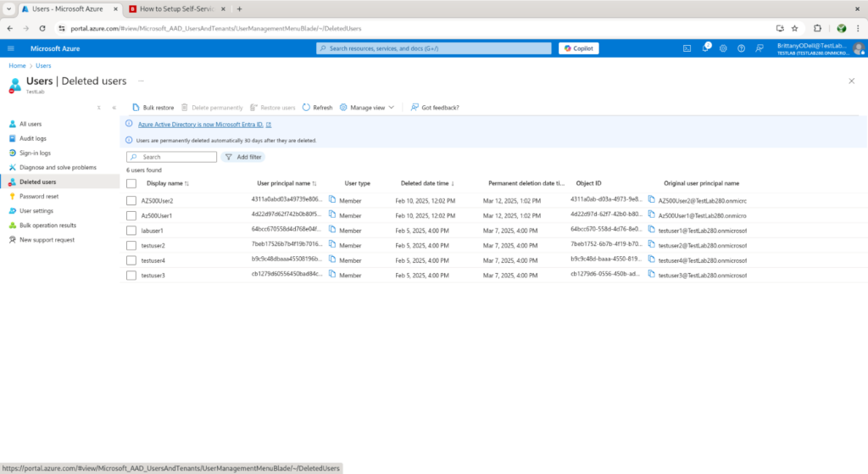This screenshot has width=868, height=474.
Task: Open browser extensions puzzle icon
Action: pos(818,28)
